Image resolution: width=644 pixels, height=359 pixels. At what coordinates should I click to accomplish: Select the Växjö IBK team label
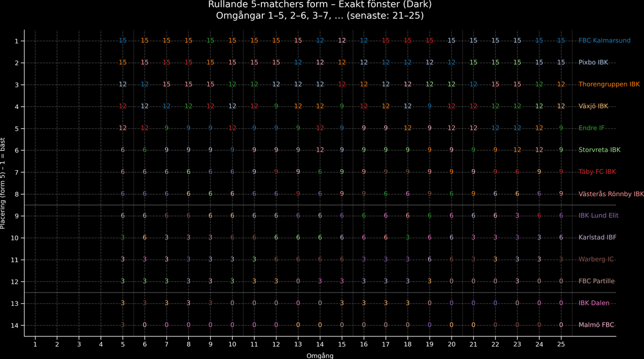click(593, 106)
